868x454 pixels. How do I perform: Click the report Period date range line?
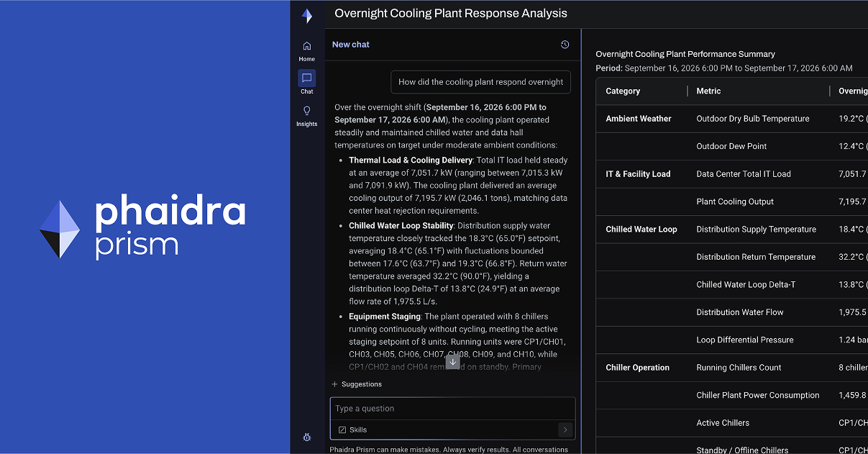[x=724, y=68]
